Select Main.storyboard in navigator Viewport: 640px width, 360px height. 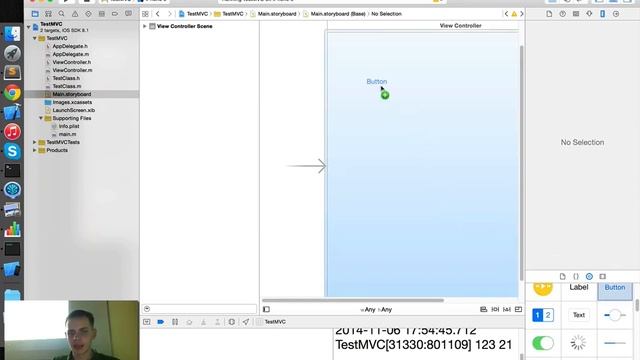pos(71,94)
